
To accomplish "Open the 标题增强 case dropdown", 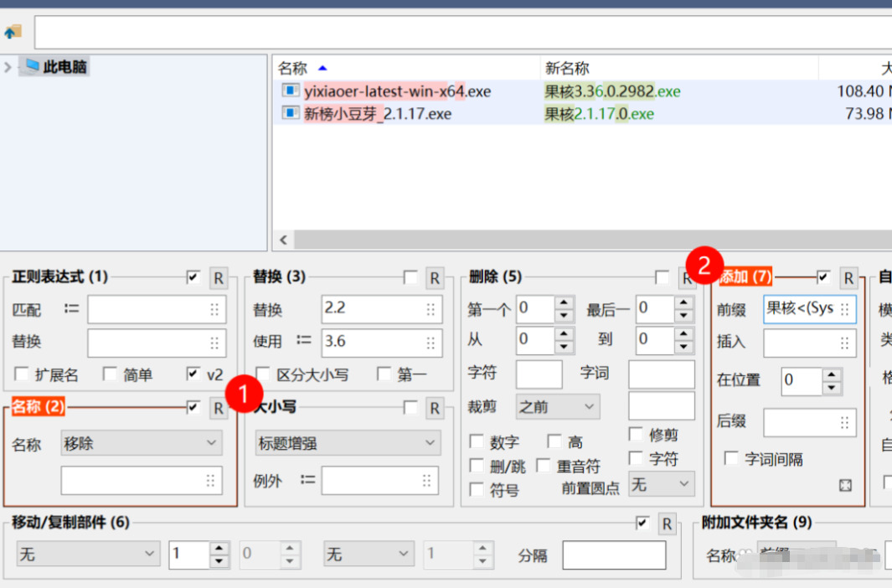I will [x=348, y=442].
